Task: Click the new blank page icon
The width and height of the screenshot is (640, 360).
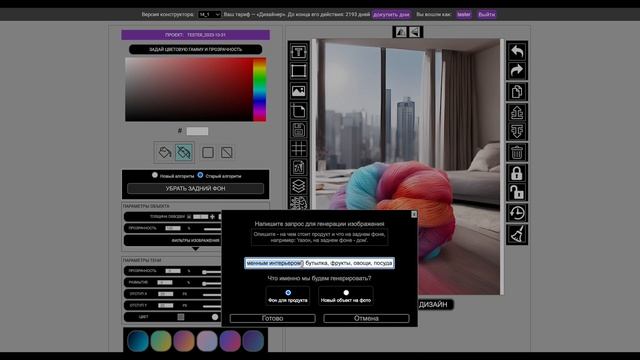Action: pyautogui.click(x=298, y=111)
